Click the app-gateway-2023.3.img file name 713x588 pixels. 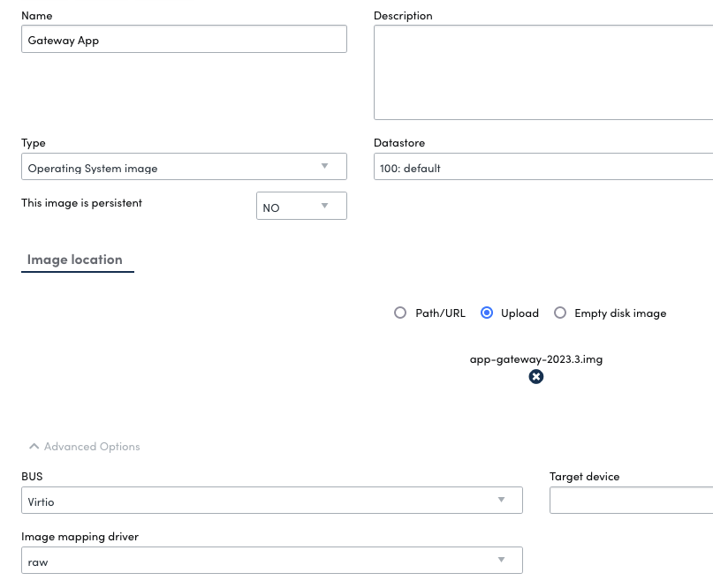[x=536, y=359]
